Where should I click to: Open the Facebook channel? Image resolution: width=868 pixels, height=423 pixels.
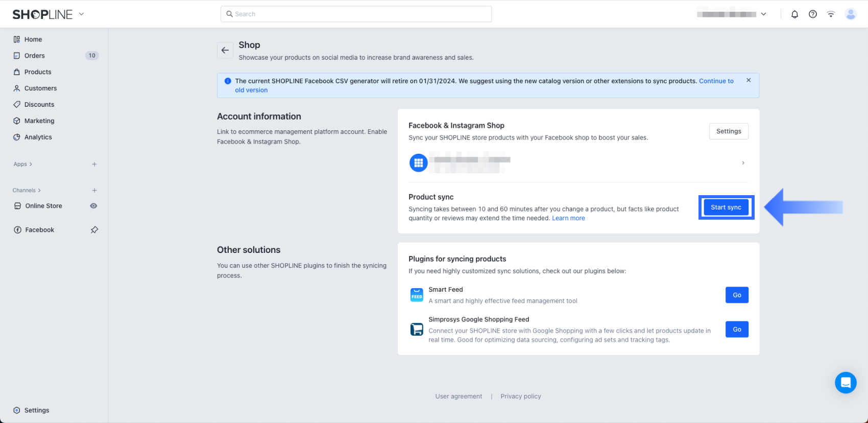point(40,230)
